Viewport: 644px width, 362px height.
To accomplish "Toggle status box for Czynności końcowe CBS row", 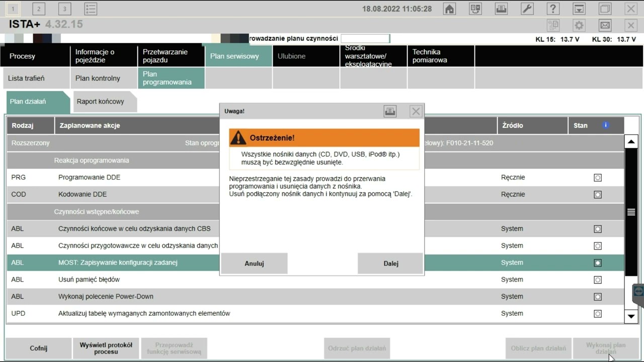I will [598, 229].
